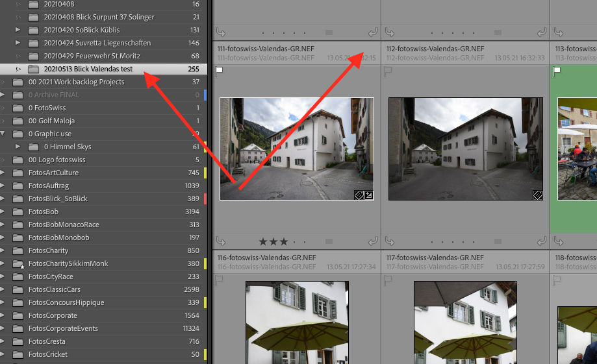Click folder icon next to FotosCricket
597x364 pixels.
18,354
